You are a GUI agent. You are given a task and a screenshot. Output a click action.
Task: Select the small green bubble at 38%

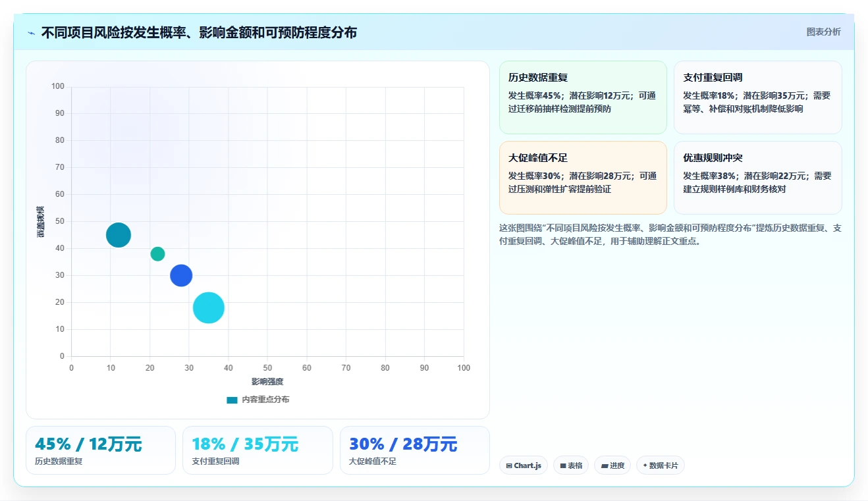157,253
